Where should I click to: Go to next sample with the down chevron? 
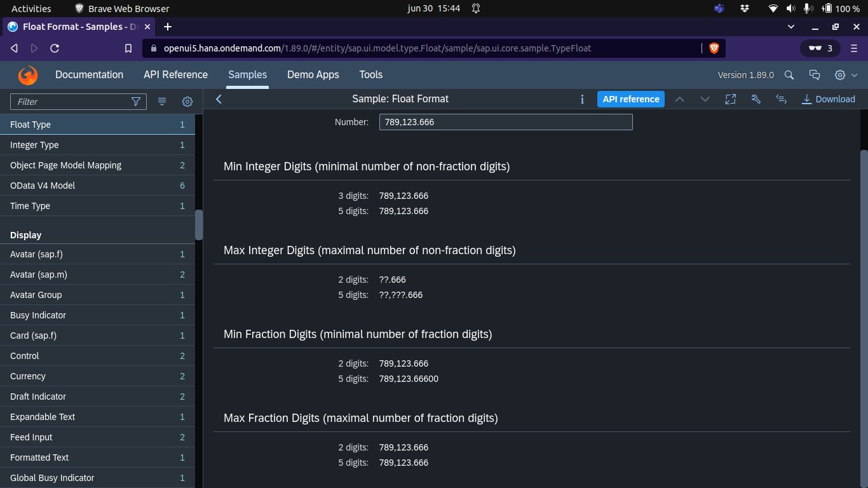click(x=705, y=99)
